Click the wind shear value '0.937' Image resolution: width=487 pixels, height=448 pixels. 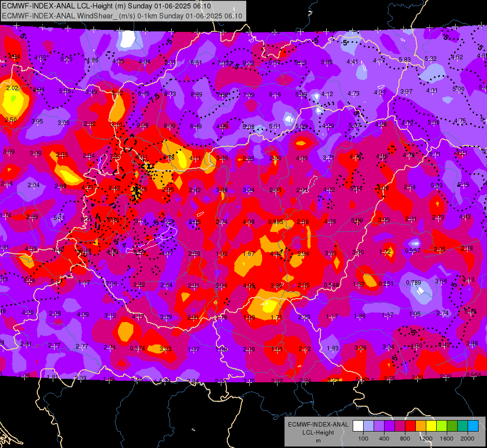coord(413,250)
